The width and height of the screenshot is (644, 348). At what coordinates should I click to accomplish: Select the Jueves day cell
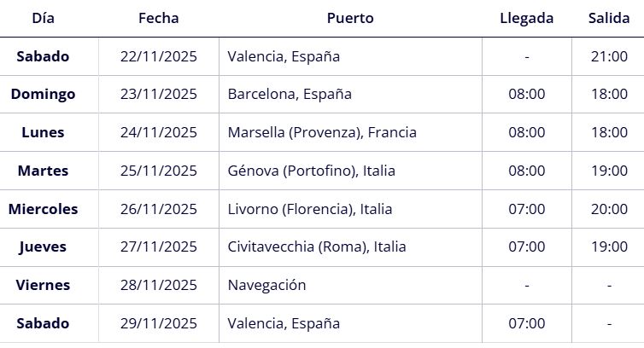[43, 247]
